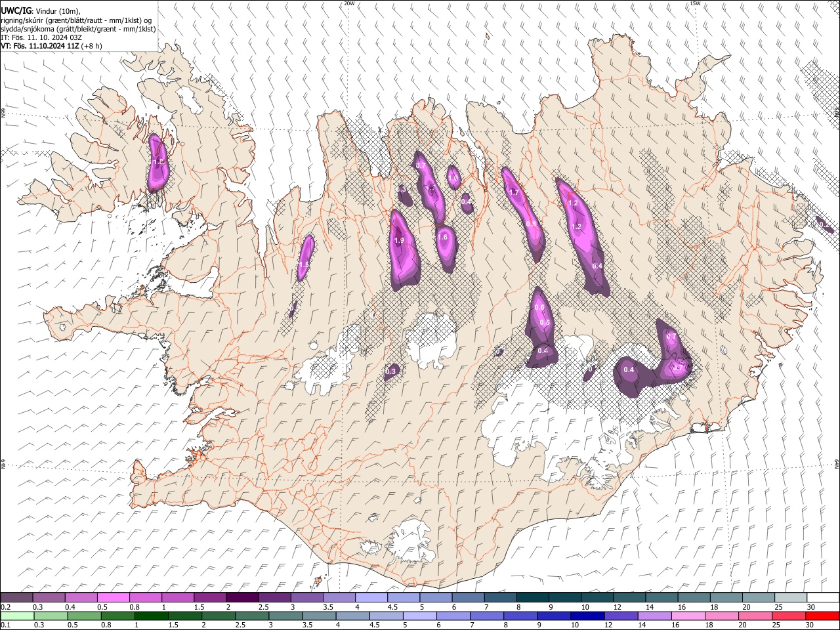The image size is (840, 630).
Task: Click the 'IT: Fös. 11. 10. 2024 03Z' line
Action: pos(41,37)
